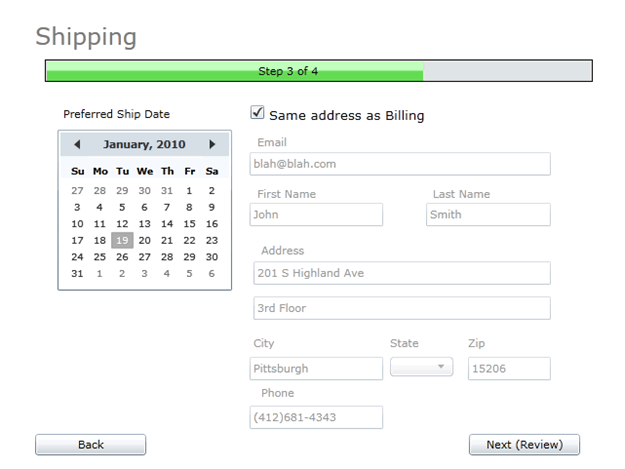Select February 6 in the calendar
This screenshot has height=469, width=625.
(212, 274)
